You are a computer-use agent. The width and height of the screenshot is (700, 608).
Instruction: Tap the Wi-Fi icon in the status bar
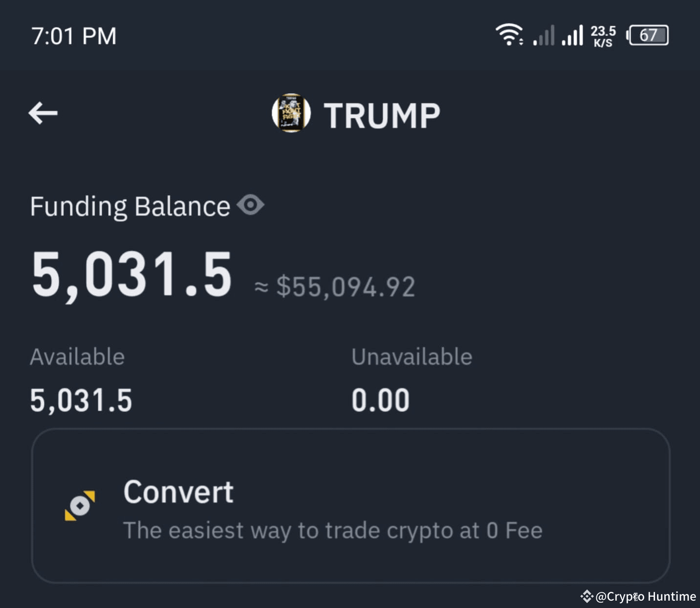pyautogui.click(x=509, y=33)
